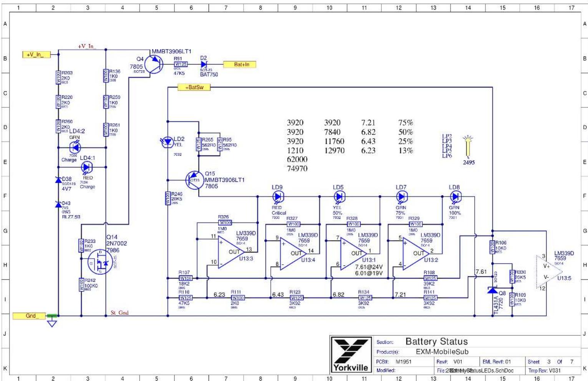Screen dimensions: 588x381
Task: Click the St_Gnd net label
Action: point(119,313)
